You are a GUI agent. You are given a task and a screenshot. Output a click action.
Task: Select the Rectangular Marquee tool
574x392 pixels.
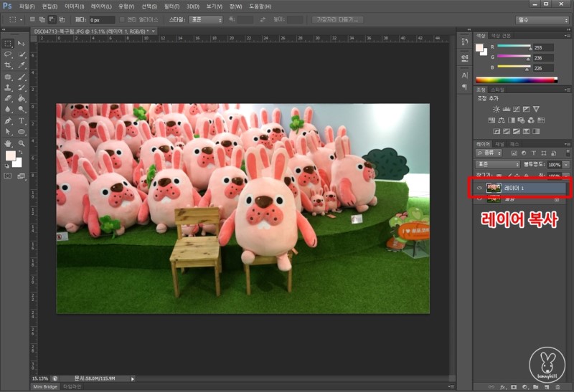pyautogui.click(x=8, y=44)
